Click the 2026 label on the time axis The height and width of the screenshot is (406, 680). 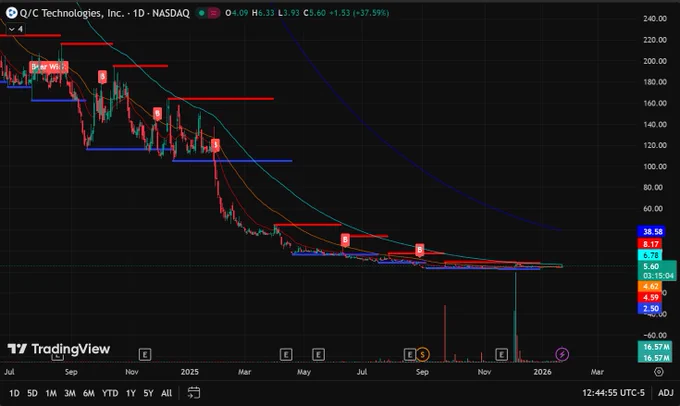click(542, 372)
